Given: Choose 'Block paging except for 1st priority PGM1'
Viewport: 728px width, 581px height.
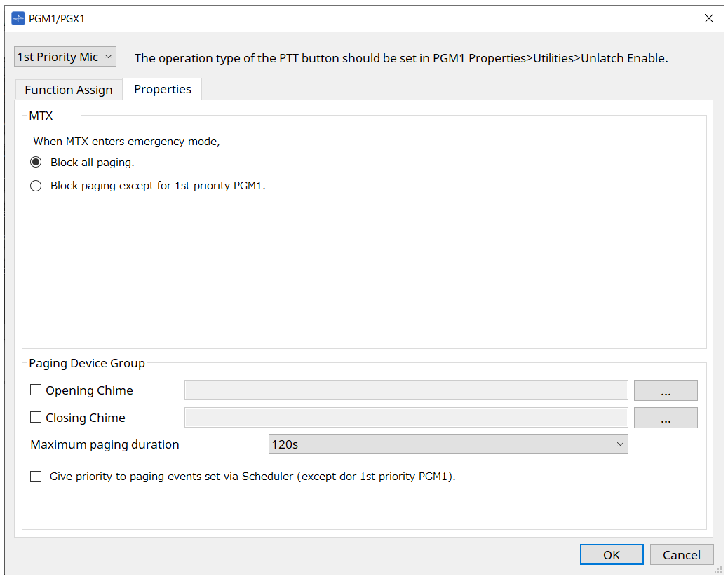Looking at the screenshot, I should [x=36, y=186].
